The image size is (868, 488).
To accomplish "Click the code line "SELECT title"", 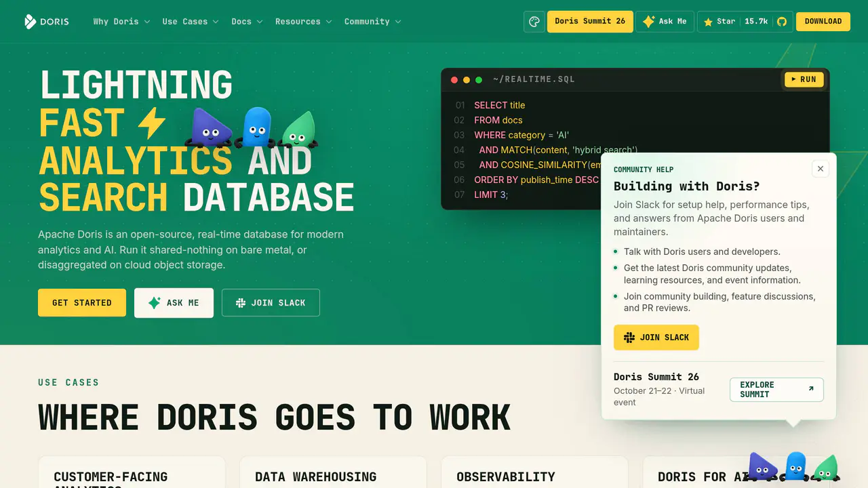I will click(x=500, y=105).
